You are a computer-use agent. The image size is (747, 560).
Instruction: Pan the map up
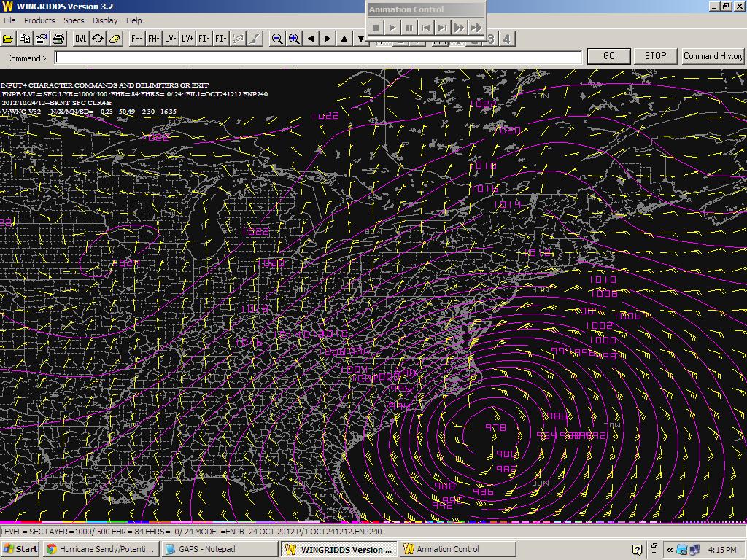344,39
